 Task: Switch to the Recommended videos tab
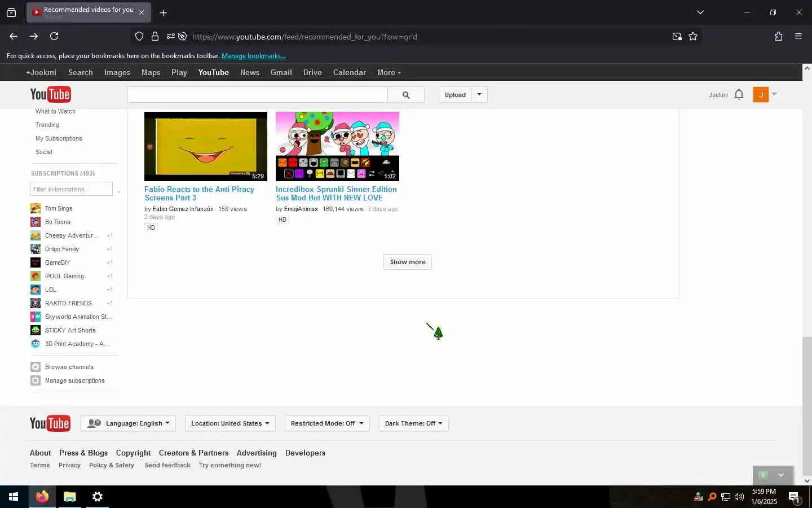tap(89, 12)
